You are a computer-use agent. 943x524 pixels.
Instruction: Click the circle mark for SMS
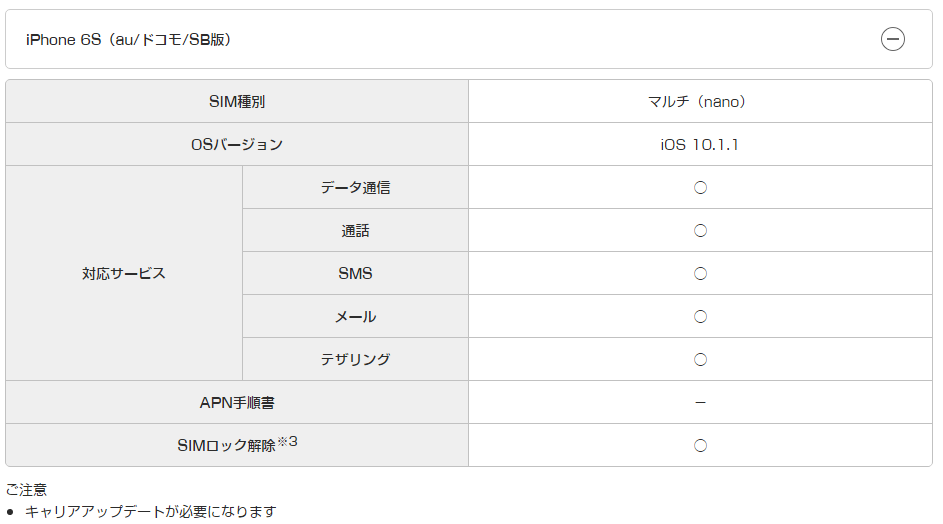pyautogui.click(x=700, y=274)
